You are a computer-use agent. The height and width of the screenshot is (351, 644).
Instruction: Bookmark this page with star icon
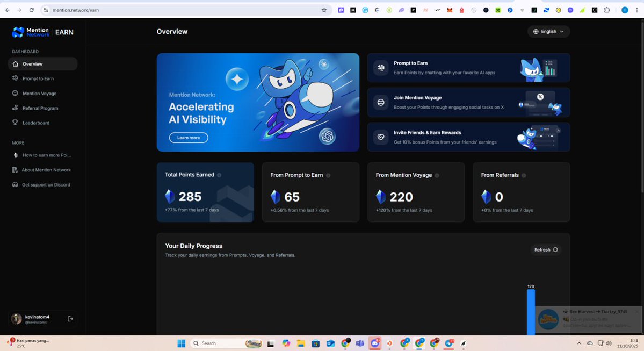(x=324, y=10)
